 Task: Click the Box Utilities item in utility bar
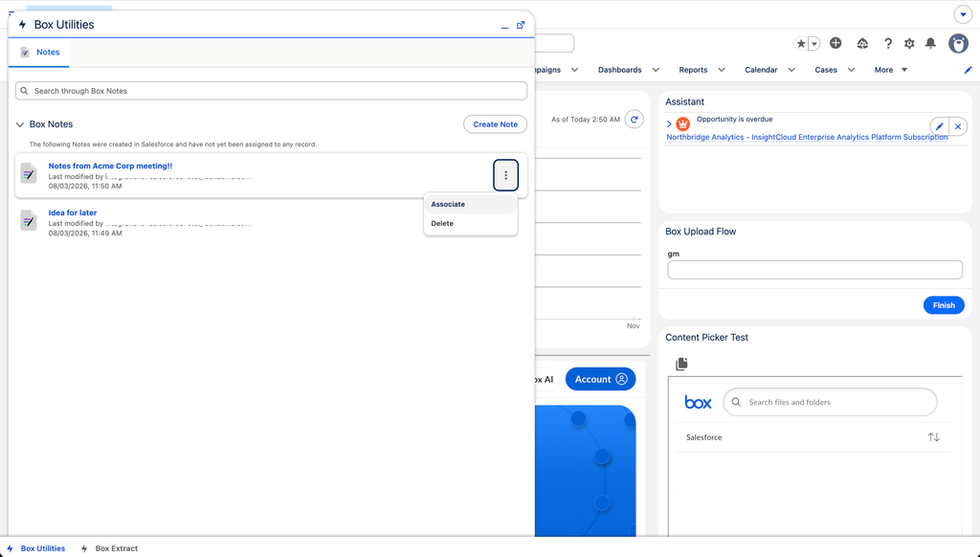36,548
